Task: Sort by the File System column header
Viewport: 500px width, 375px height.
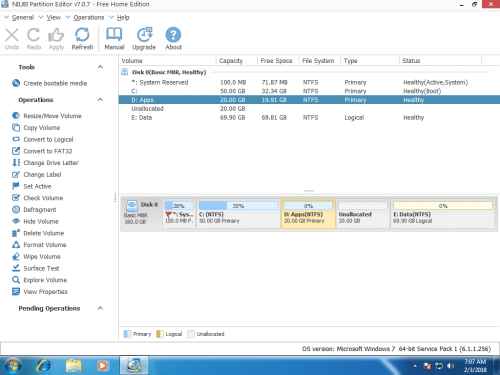Action: click(320, 61)
